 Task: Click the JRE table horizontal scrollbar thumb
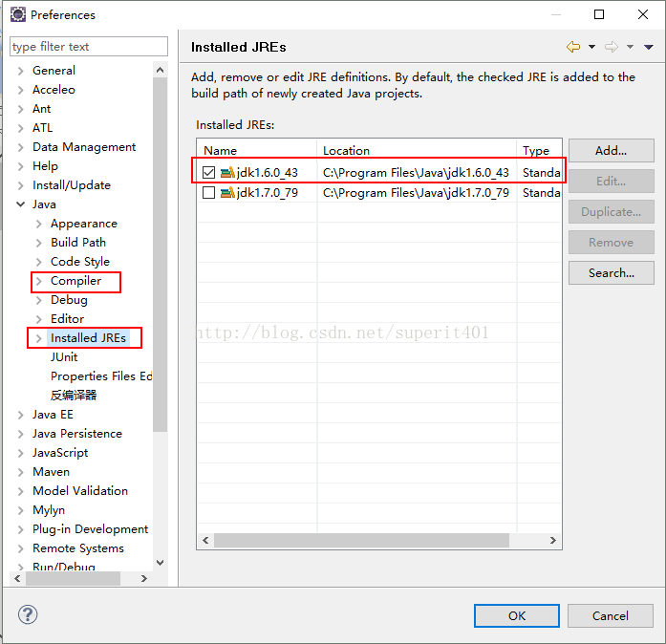(x=361, y=540)
